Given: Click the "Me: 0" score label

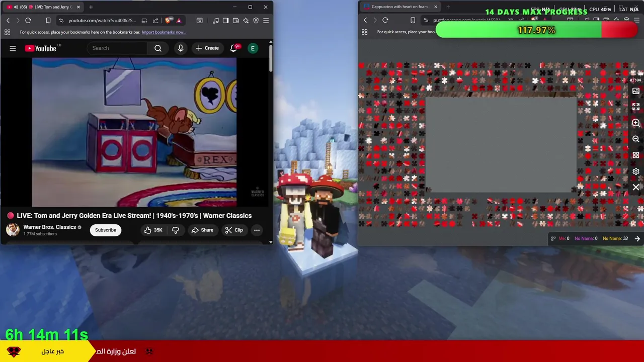Looking at the screenshot, I should pos(564,239).
